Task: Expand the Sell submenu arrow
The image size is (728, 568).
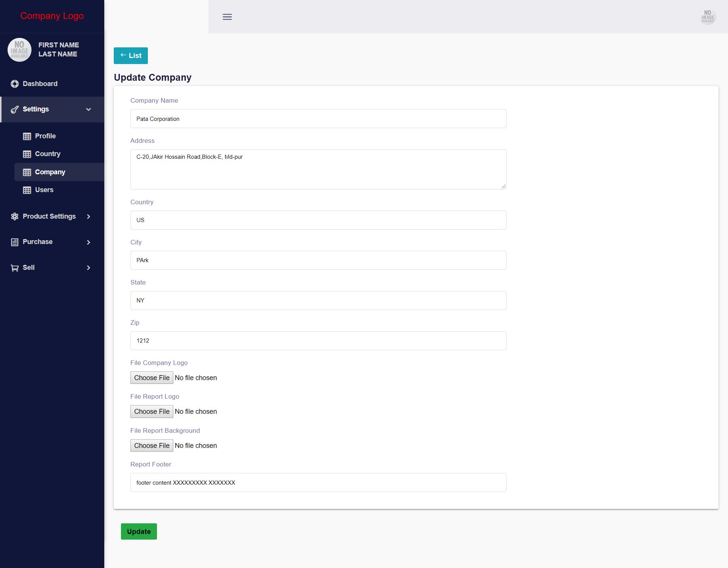Action: point(88,268)
